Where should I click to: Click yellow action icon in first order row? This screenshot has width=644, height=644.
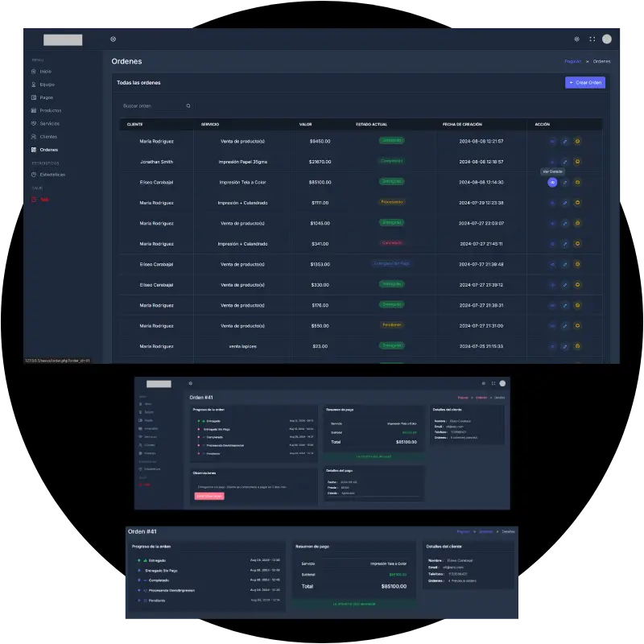[578, 141]
